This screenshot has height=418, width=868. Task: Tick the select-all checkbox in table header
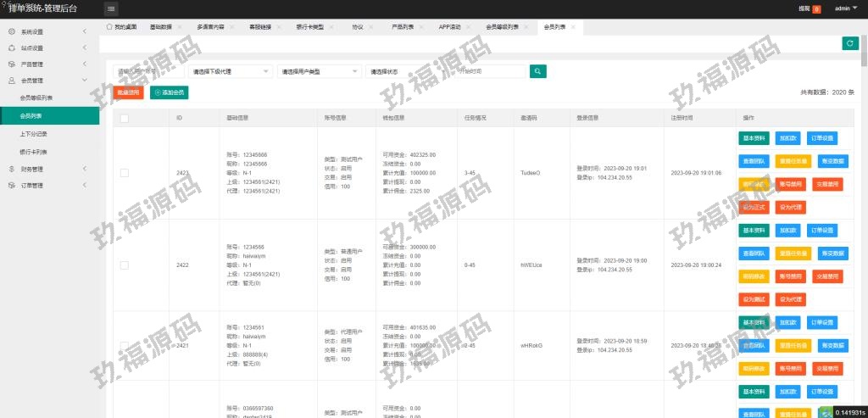coord(124,118)
